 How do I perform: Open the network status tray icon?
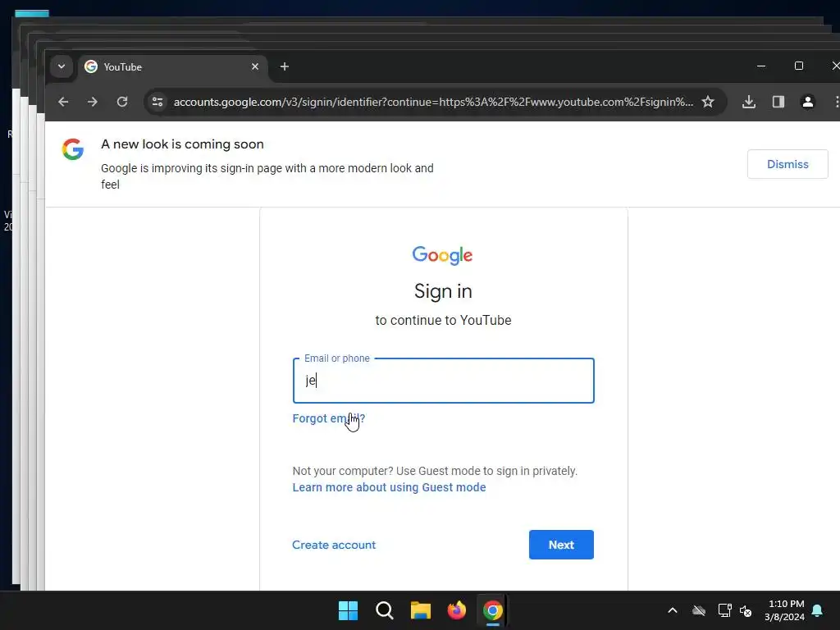(x=724, y=610)
